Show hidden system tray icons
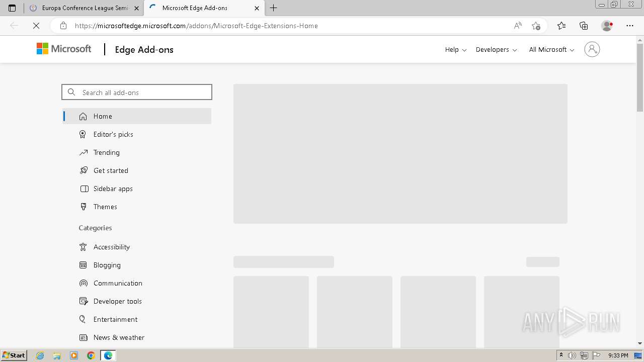The width and height of the screenshot is (644, 362). coord(561,355)
